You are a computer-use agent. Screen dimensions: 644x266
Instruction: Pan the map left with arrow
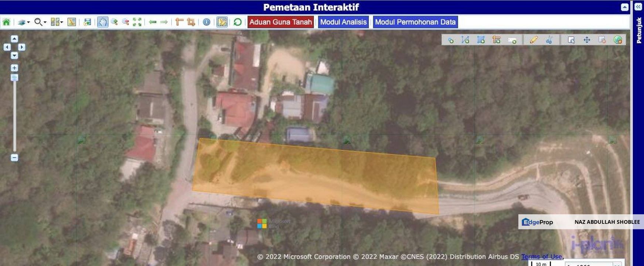point(7,47)
